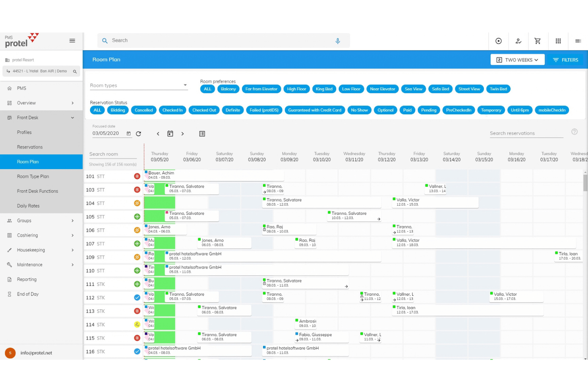This screenshot has width=588, height=392.
Task: Open Bauer, Achim reservation in room 101
Action: click(x=214, y=175)
